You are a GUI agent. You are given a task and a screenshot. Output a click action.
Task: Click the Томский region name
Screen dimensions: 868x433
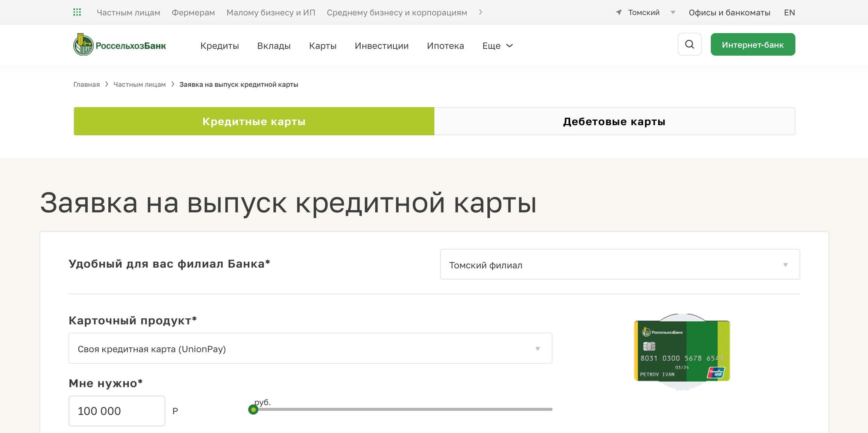[644, 12]
